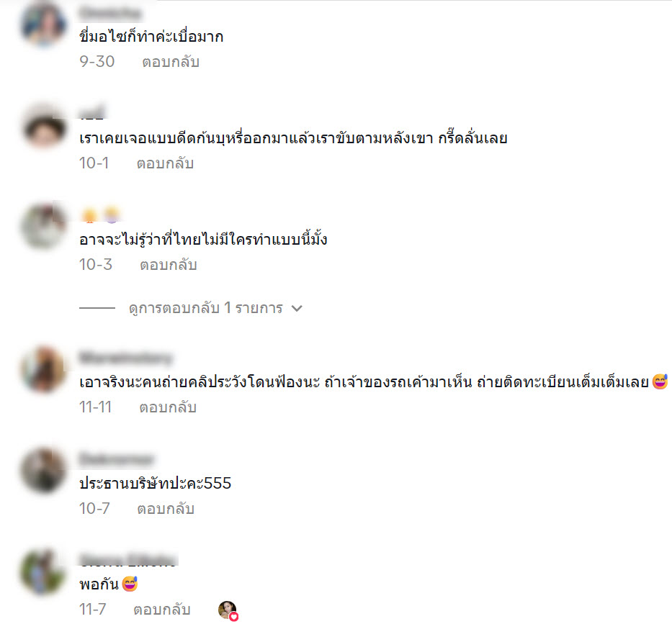Viewport: 672px width, 624px height.
Task: Reply to the comment dated 10-3
Action: [x=168, y=265]
